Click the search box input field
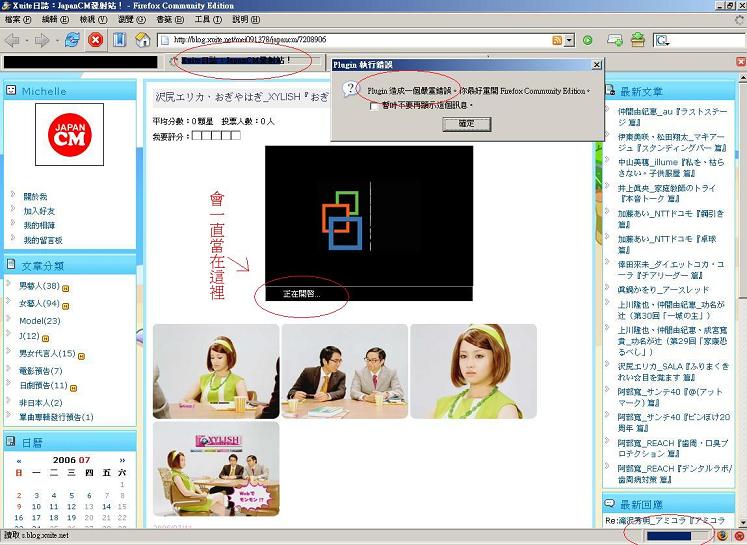This screenshot has width=747, height=545. pyautogui.click(x=707, y=40)
